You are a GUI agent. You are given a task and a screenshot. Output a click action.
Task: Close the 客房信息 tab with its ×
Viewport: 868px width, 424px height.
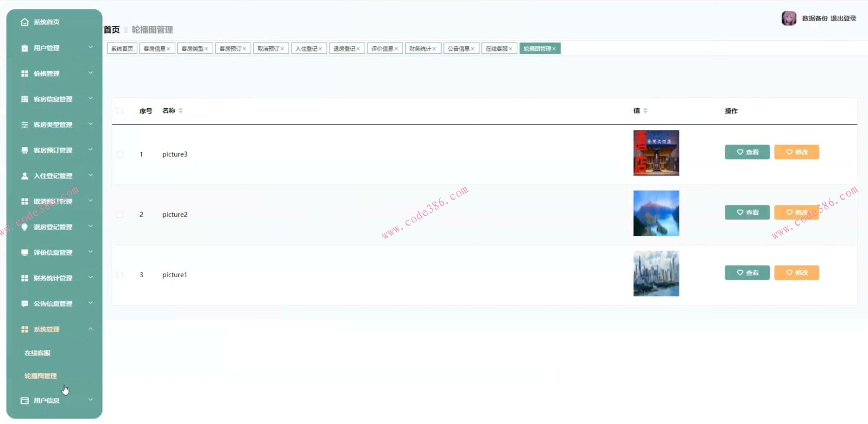click(169, 49)
